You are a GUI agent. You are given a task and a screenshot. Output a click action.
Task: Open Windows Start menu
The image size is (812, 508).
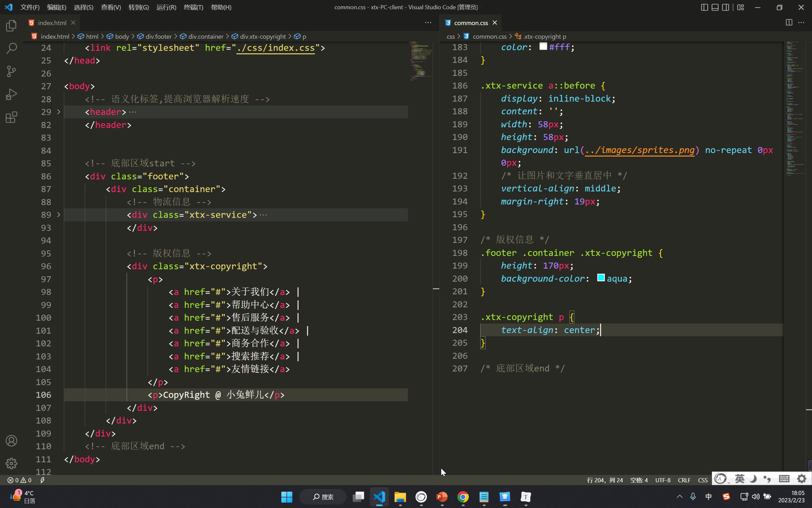286,497
